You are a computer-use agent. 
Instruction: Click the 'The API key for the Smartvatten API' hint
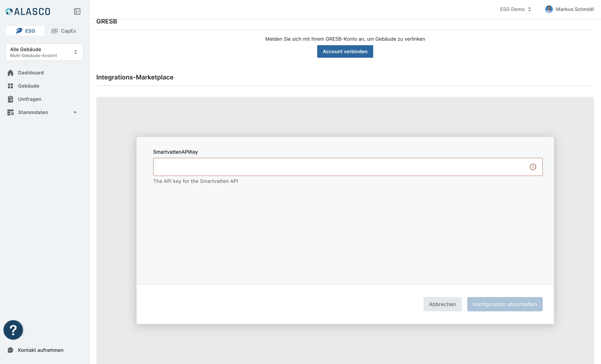click(x=196, y=181)
